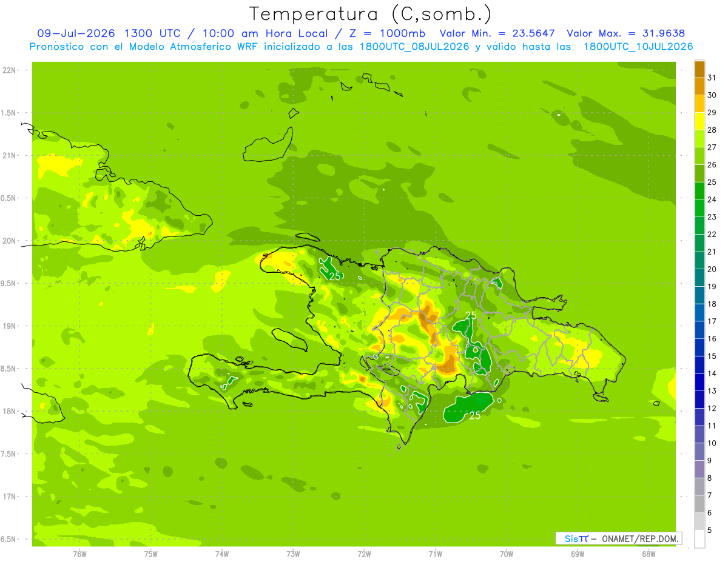728x562 pixels.
Task: Click the color bar value "20"
Action: [712, 269]
